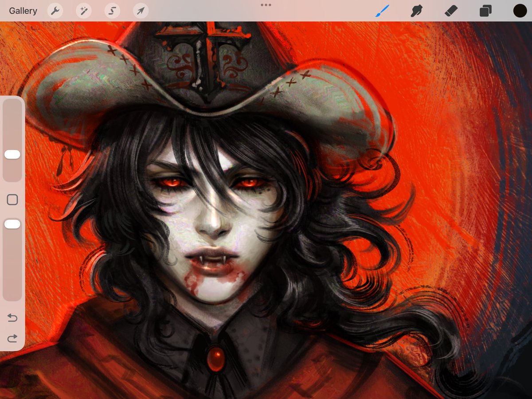Tap the three-dot multitasking indicator
Viewport: 532px width, 399px height.
coord(266,5)
